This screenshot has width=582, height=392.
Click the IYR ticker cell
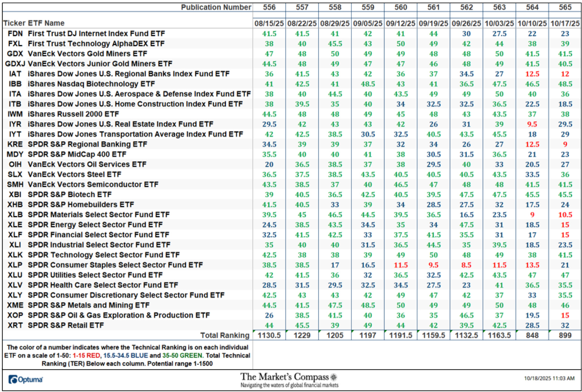pos(15,124)
